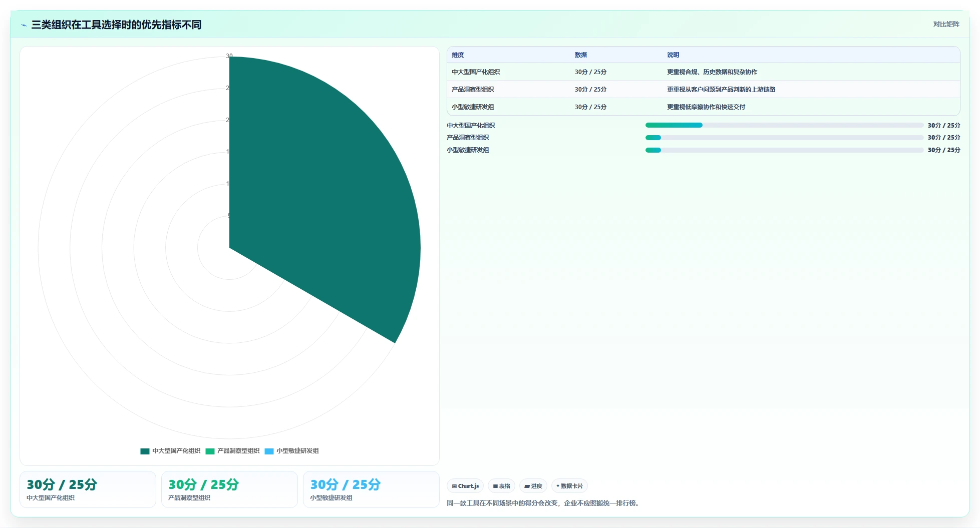Click the 小型敏捷研发组 progress label
This screenshot has width=980, height=528.
click(x=468, y=150)
